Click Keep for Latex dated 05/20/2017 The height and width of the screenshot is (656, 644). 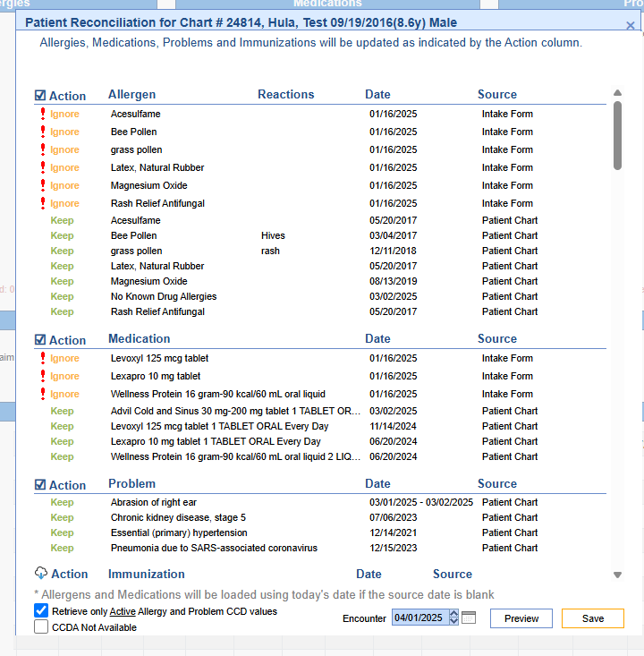(62, 266)
